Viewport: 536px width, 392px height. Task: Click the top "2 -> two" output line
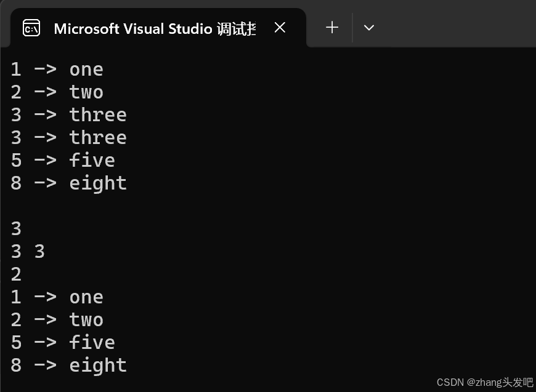coord(57,92)
